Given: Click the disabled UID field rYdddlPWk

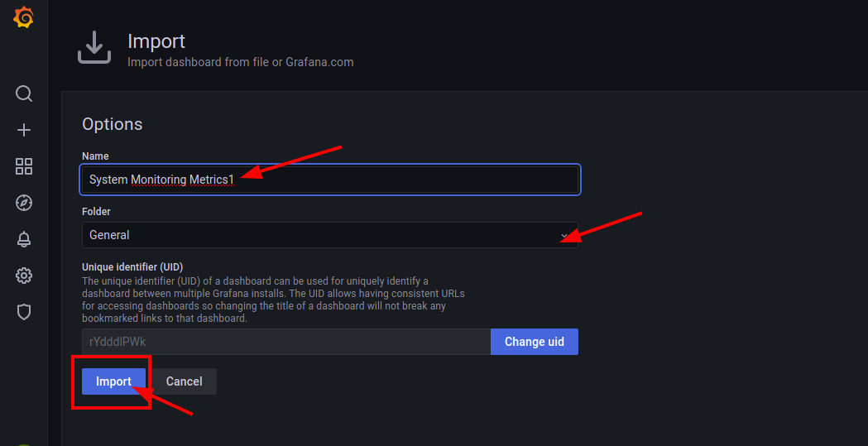Looking at the screenshot, I should tap(285, 342).
